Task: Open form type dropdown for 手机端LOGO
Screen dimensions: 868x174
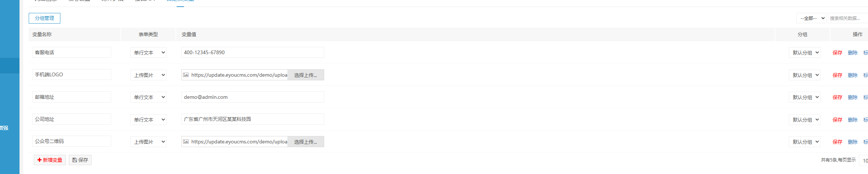Action: click(x=148, y=75)
